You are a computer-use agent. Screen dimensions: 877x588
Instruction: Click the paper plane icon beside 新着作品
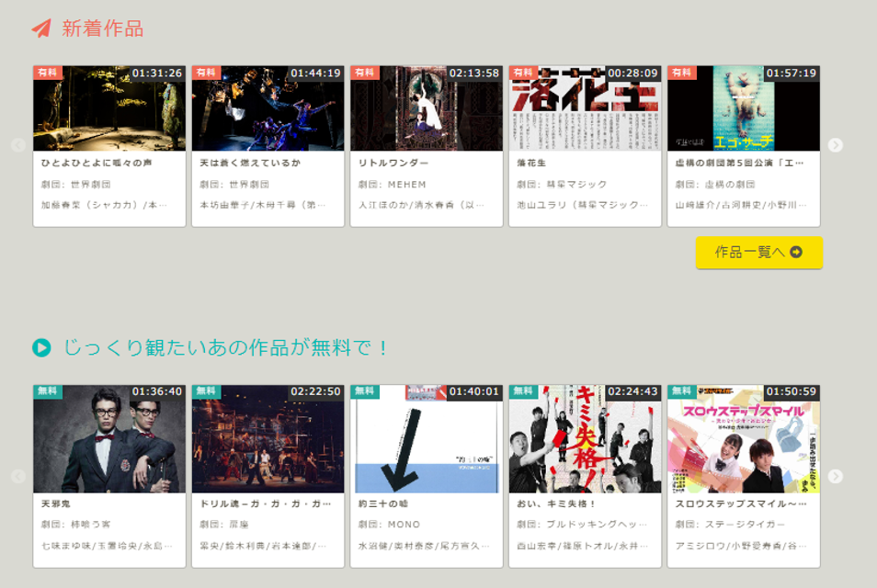[x=41, y=28]
